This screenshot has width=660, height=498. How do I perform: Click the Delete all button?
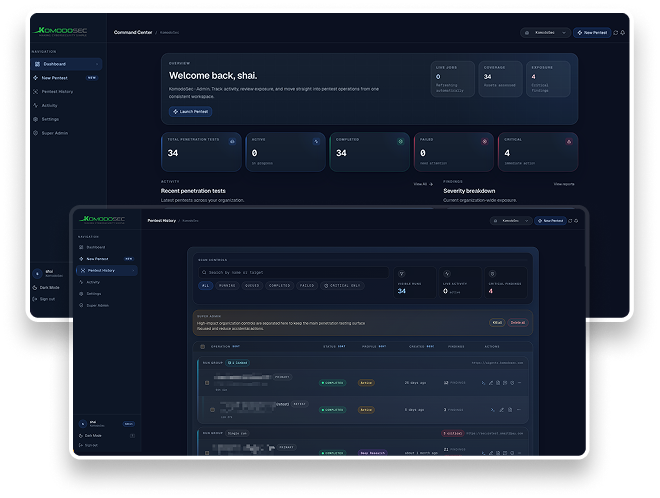518,322
